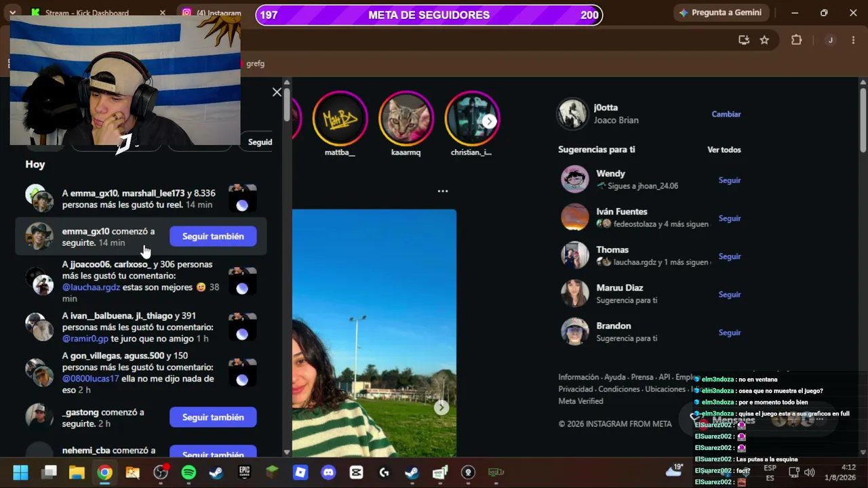
Task: Go to next photo in the post
Action: 441,407
